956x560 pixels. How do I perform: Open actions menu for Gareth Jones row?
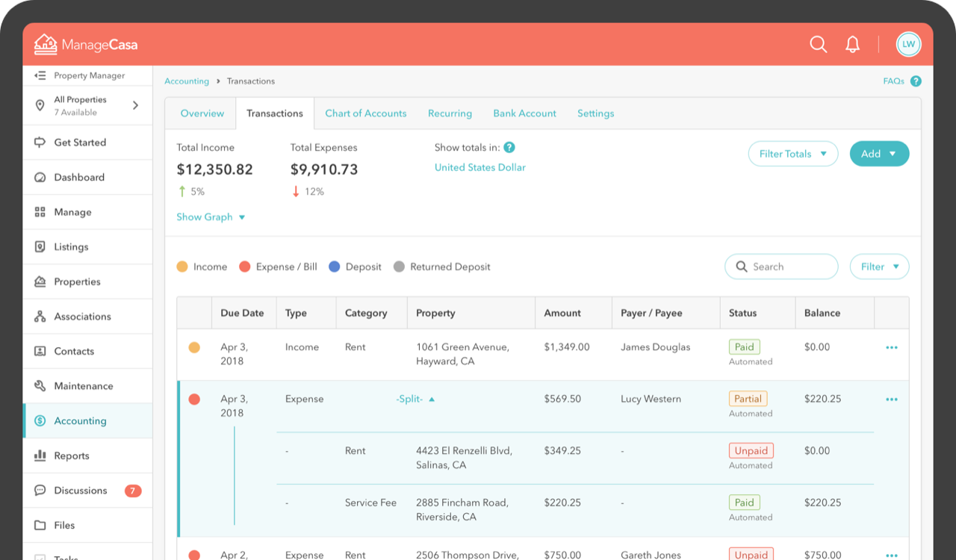(892, 555)
